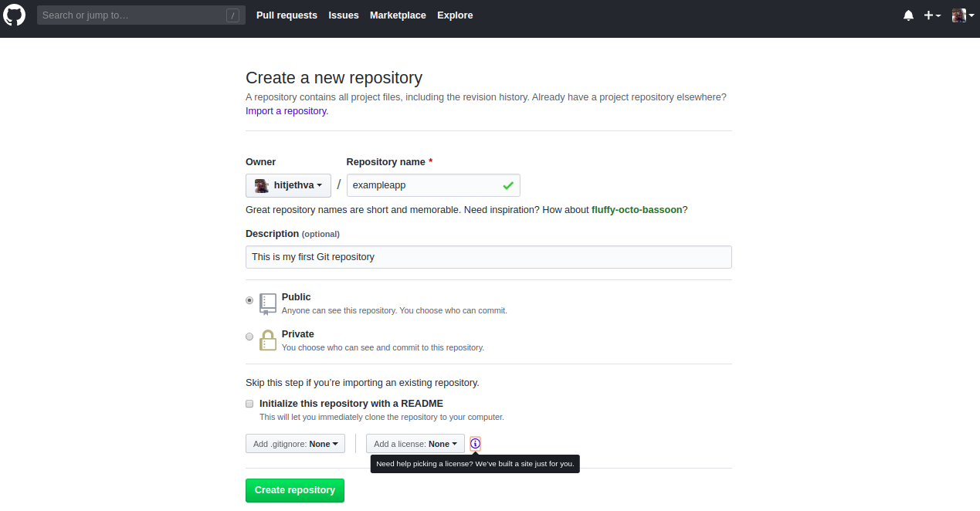Click the Private repository lock icon
Screen dimensions: 980x511
[x=268, y=340]
